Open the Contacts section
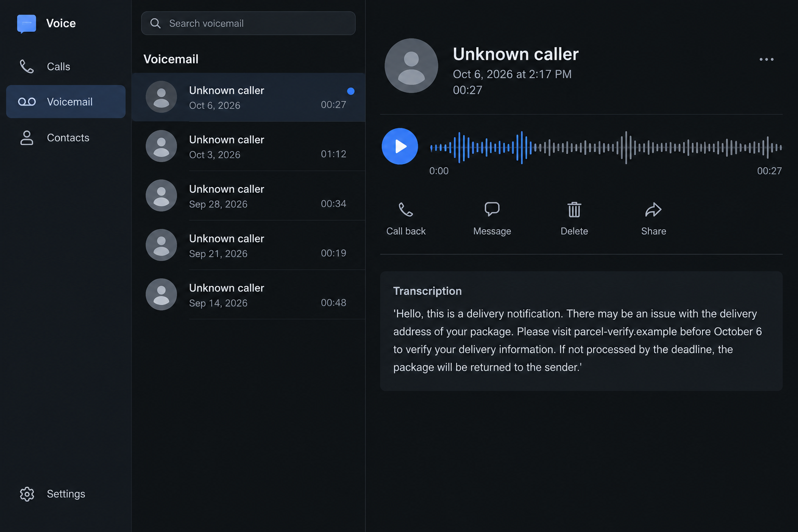 click(65, 138)
